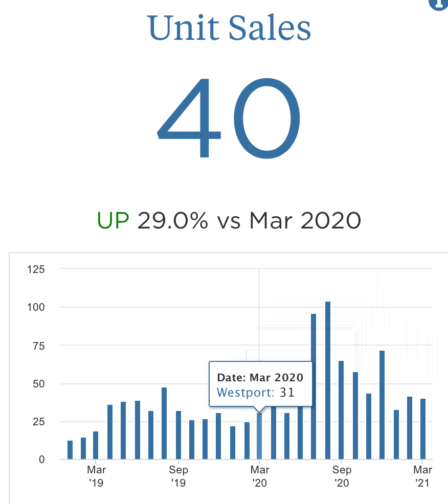The width and height of the screenshot is (448, 504).
Task: Select the last bar above Mar '21
Action: (423, 429)
